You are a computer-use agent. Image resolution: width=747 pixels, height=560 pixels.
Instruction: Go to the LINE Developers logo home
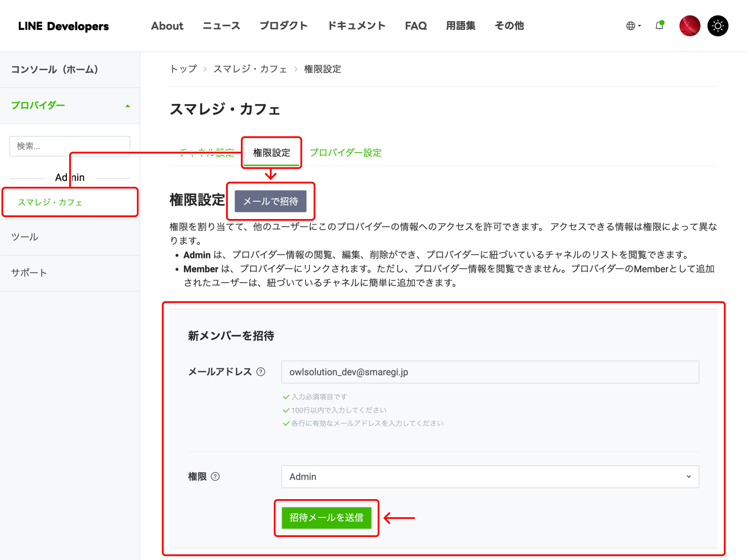coord(64,26)
